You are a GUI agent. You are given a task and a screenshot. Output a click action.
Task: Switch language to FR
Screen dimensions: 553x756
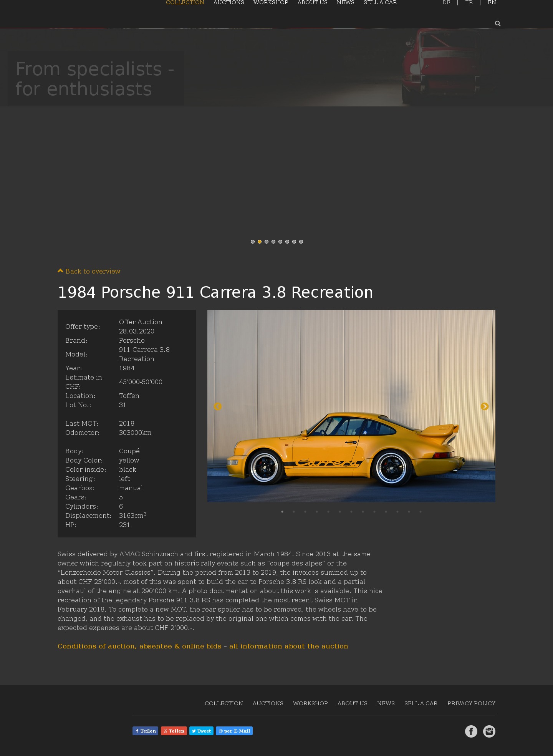[469, 3]
